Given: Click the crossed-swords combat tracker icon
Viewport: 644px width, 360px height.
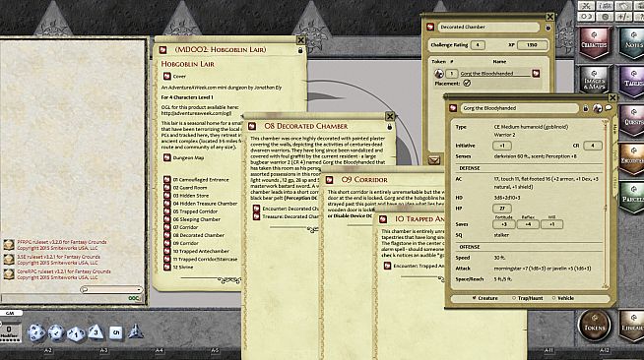Looking at the screenshot, I should click(x=586, y=6).
